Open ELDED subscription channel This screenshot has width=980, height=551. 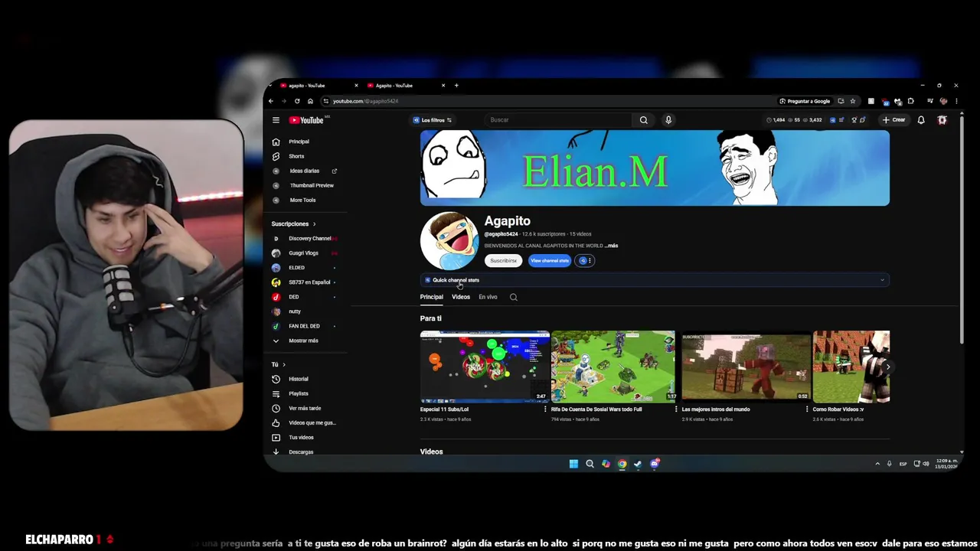point(296,268)
